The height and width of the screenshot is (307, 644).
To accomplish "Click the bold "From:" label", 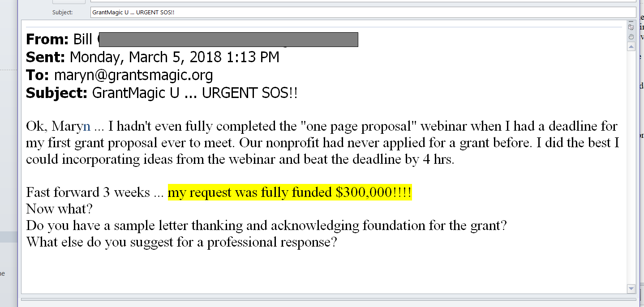I will click(47, 40).
